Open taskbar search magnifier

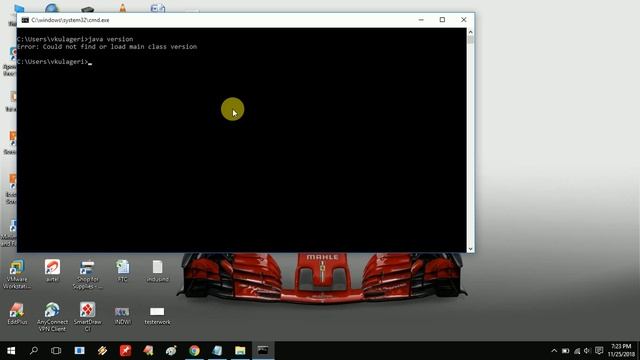click(x=34, y=351)
